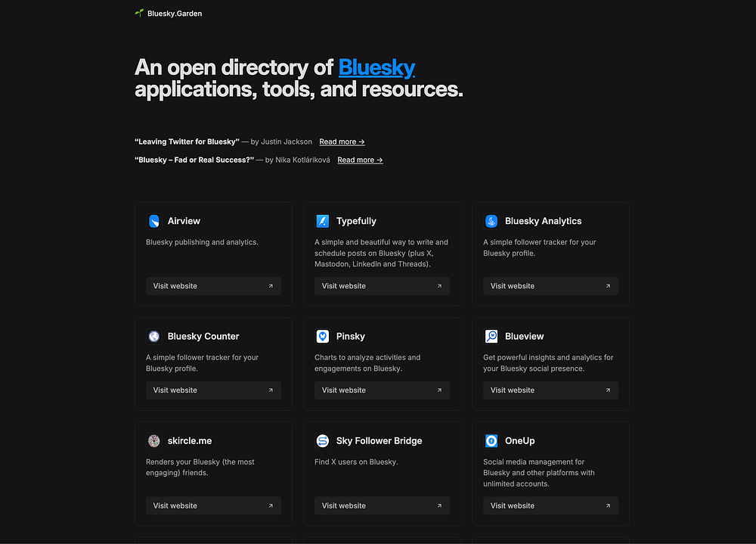The image size is (756, 544).
Task: Click the Airview app icon
Action: pyautogui.click(x=153, y=221)
